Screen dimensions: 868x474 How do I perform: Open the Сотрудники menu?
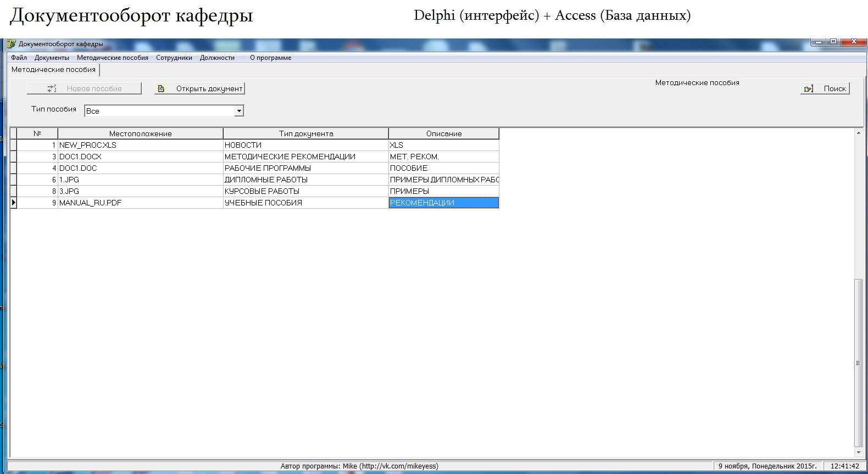(174, 58)
